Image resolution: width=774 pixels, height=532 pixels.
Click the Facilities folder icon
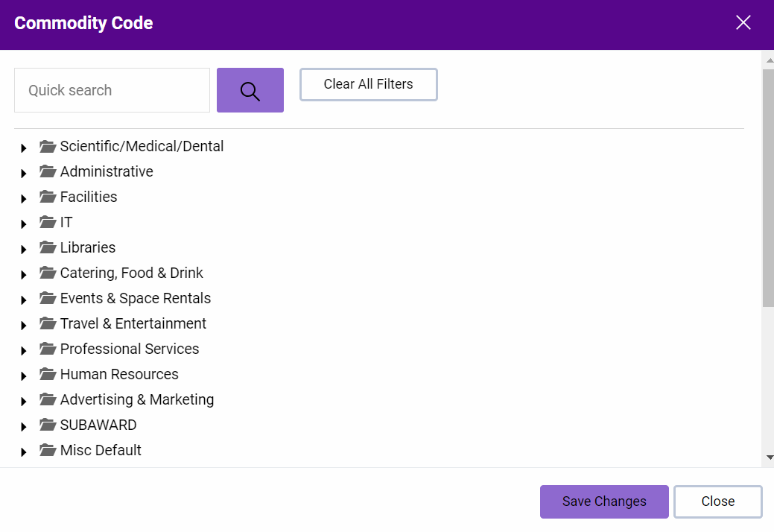48,197
